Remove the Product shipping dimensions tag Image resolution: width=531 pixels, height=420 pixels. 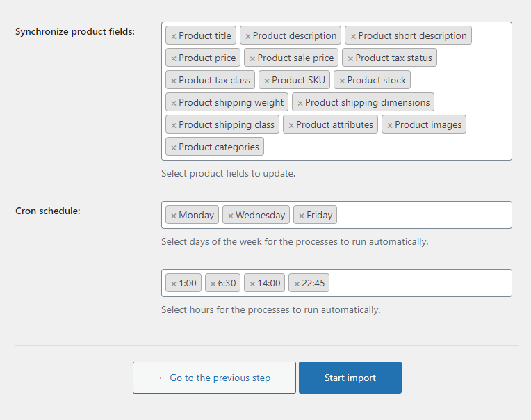tap(300, 103)
